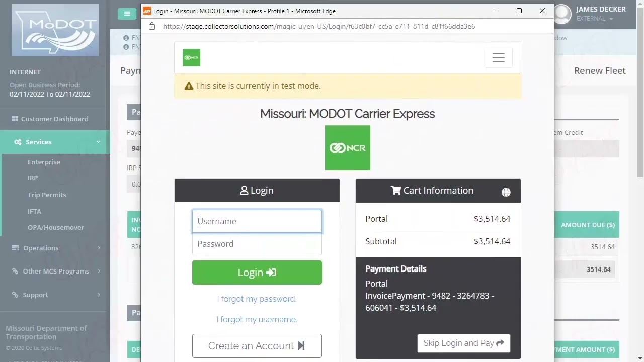
Task: Click the address bar URL of the login window
Action: [x=319, y=26]
